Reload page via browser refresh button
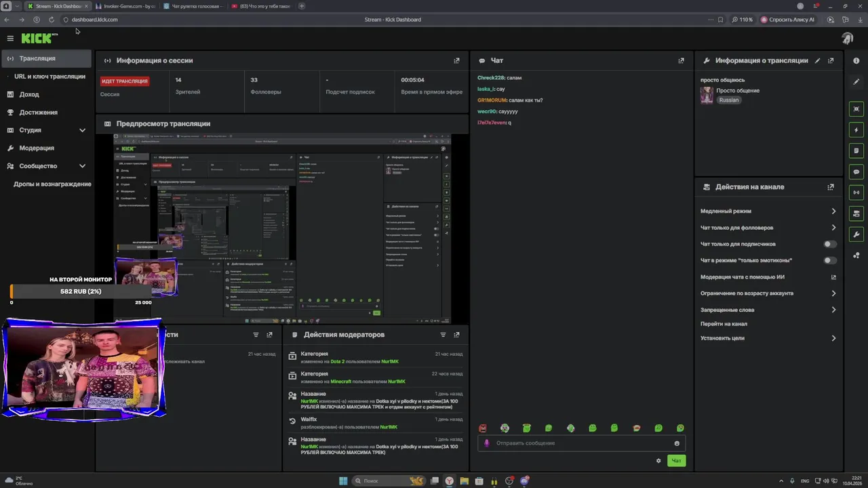Image resolution: width=868 pixels, height=488 pixels. coord(51,20)
